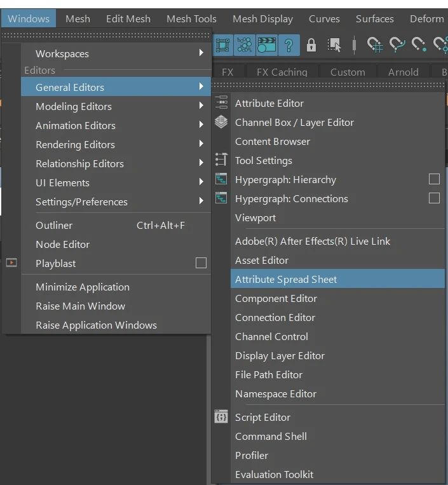Screen dimensions: 448x485
Task: Switch to the Custom shelf tab
Action: click(348, 72)
